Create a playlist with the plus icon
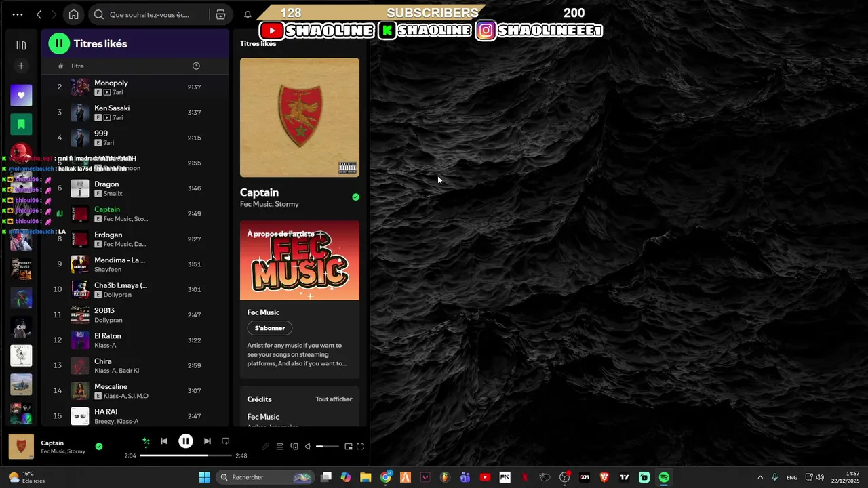868x488 pixels. (x=21, y=66)
